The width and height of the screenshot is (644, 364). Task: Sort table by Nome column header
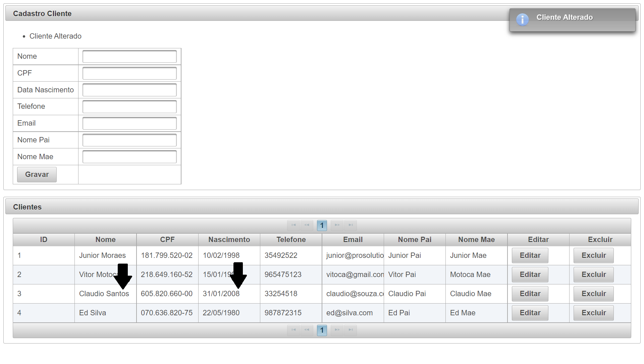(105, 240)
